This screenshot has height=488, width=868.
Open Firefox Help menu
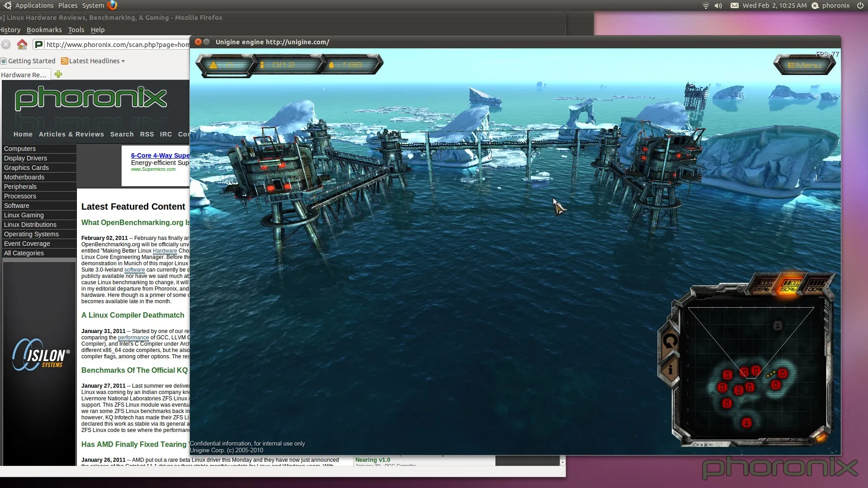(97, 30)
